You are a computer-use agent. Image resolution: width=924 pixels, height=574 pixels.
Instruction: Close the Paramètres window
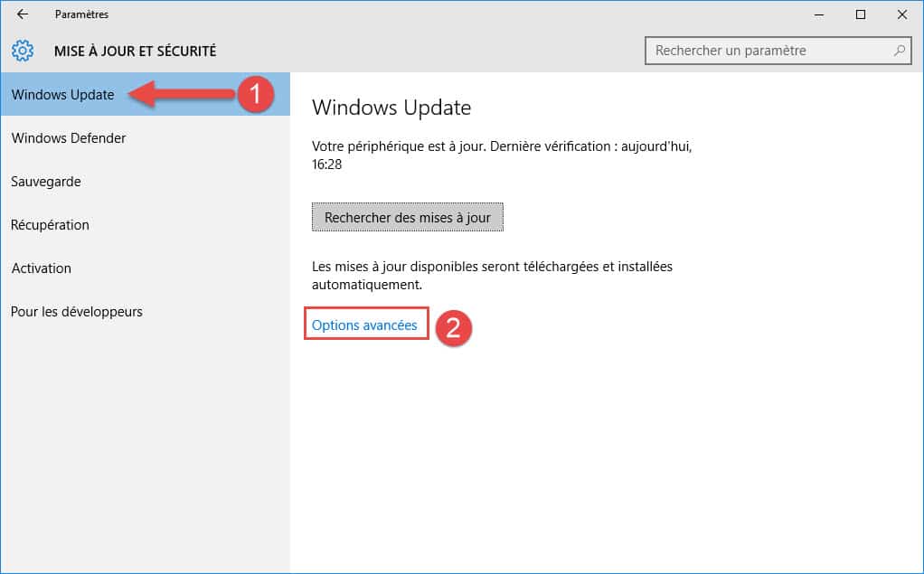click(x=902, y=14)
